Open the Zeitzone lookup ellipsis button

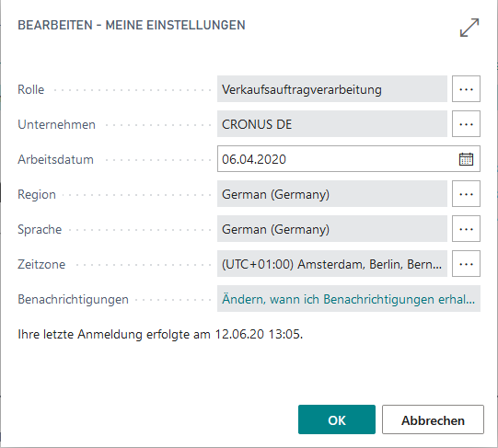pyautogui.click(x=466, y=263)
